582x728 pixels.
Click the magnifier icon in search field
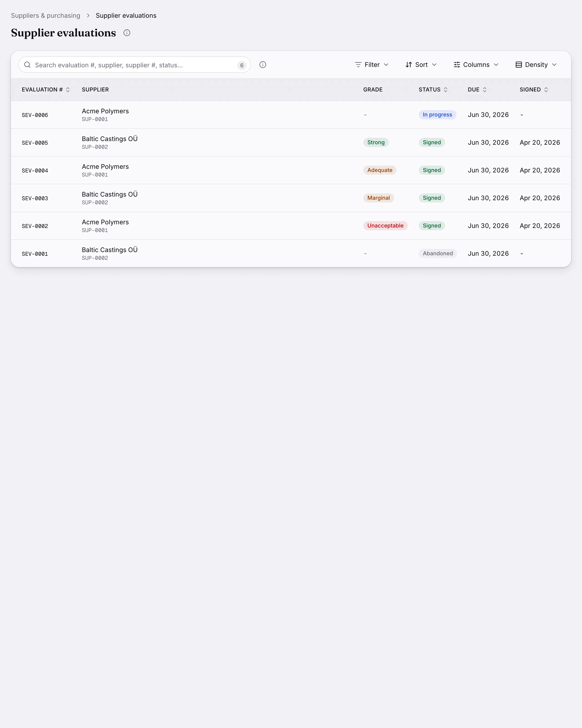tap(27, 64)
